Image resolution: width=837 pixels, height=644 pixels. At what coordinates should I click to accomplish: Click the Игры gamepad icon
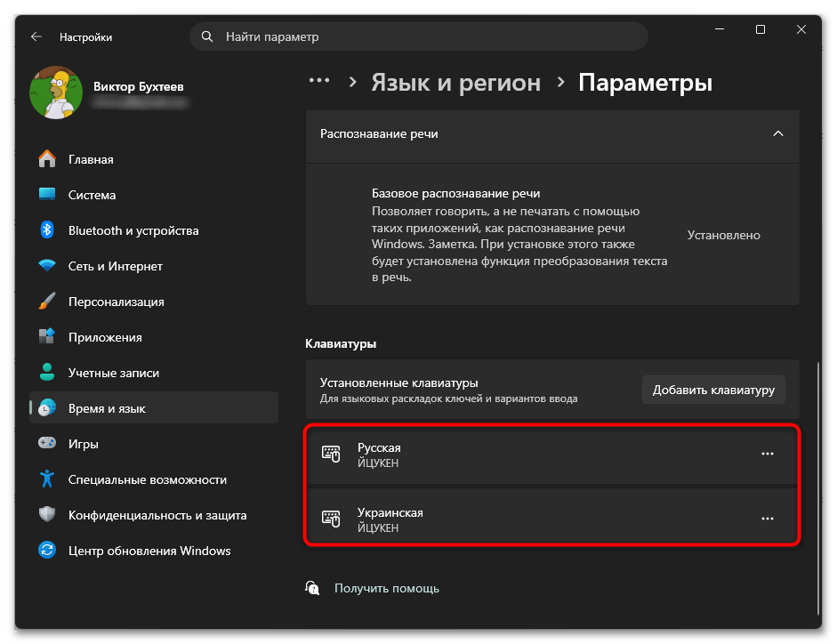[x=47, y=443]
